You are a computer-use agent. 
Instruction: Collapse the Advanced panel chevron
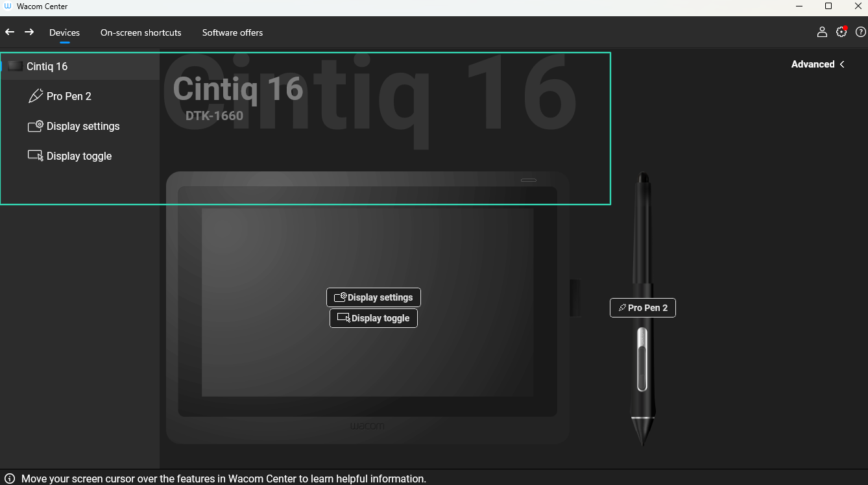pos(842,64)
